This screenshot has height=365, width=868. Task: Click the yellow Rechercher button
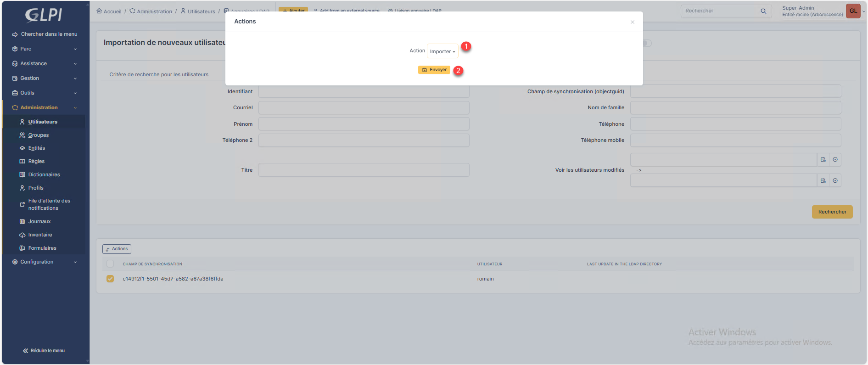point(832,212)
